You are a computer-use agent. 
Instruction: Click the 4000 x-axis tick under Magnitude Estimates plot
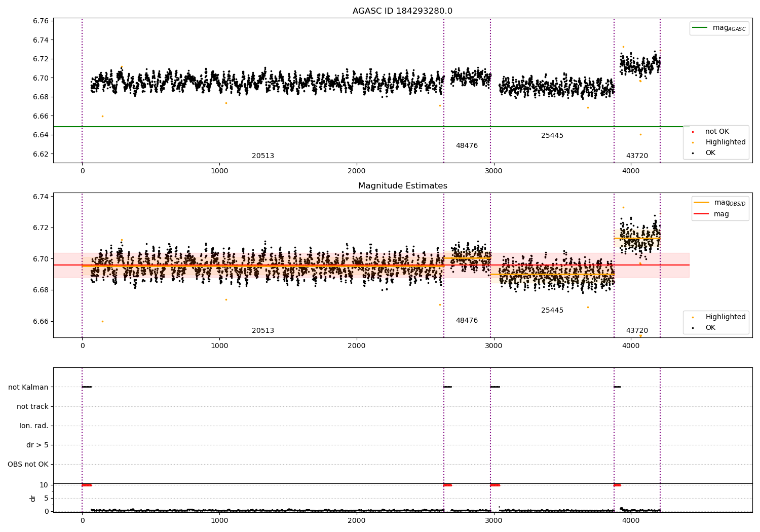click(631, 346)
